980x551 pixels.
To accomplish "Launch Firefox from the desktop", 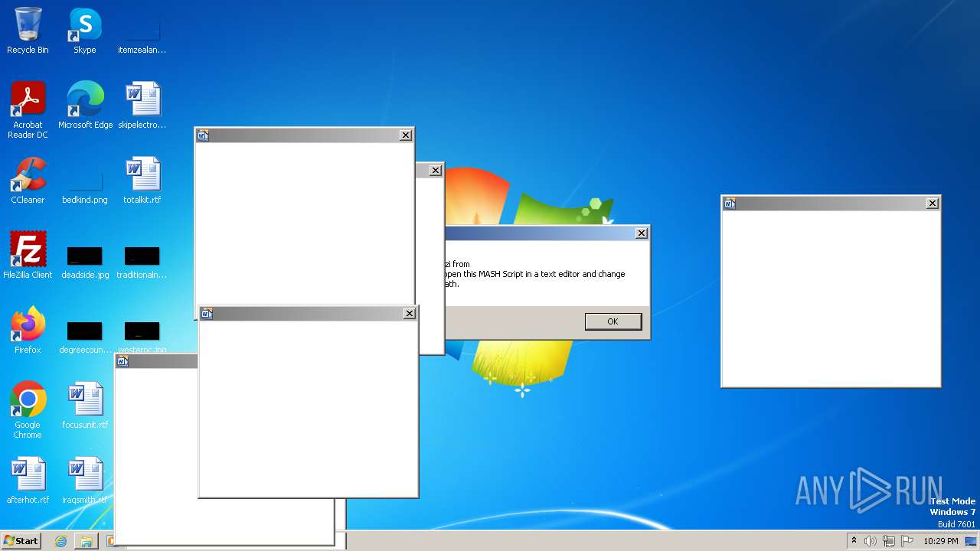I will pos(28,331).
